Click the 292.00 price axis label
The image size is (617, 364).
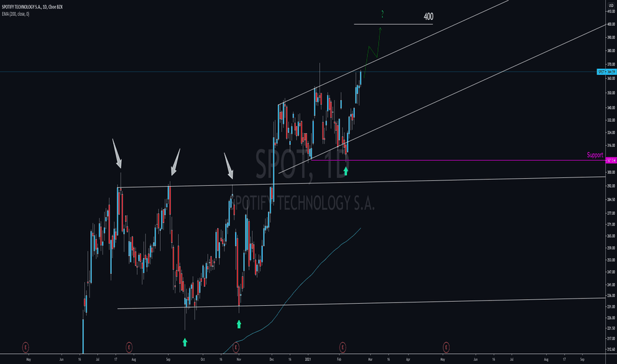[x=611, y=186]
